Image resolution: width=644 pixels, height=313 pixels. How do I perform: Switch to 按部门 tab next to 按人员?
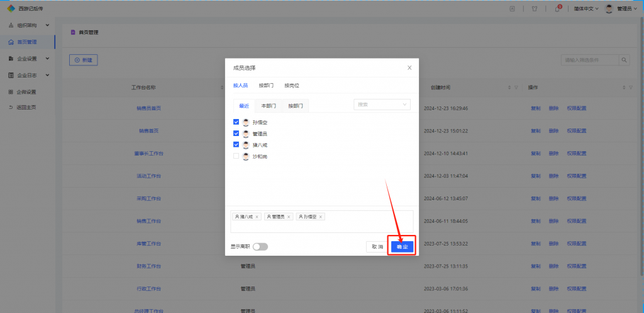click(x=266, y=86)
